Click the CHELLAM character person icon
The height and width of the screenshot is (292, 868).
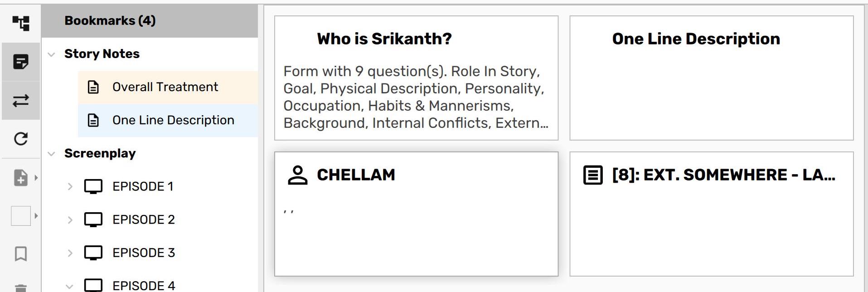click(297, 175)
